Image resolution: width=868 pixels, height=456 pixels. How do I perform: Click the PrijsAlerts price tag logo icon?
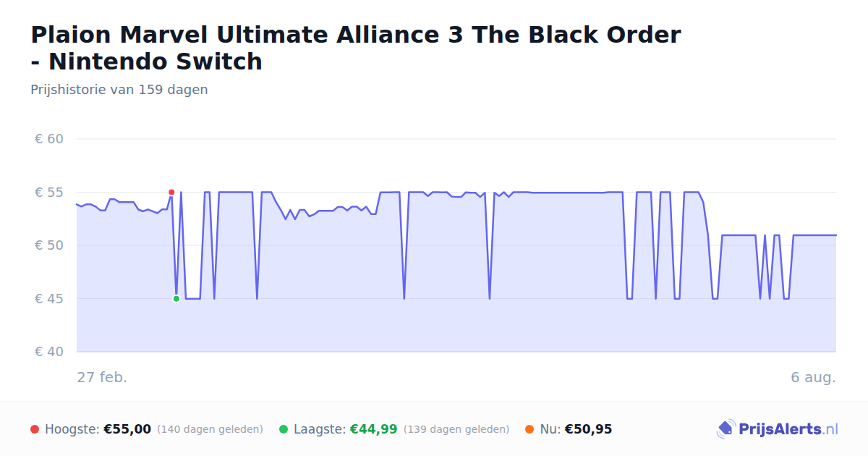coord(726,429)
